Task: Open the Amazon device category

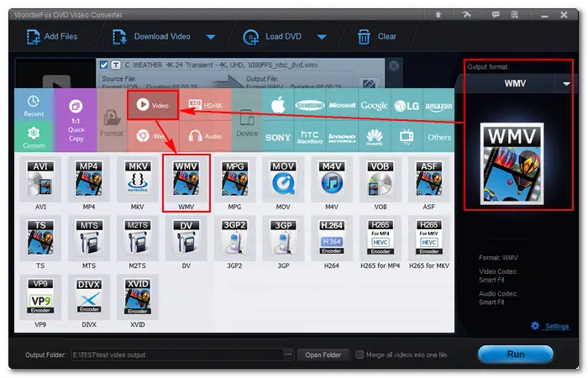Action: (438, 105)
